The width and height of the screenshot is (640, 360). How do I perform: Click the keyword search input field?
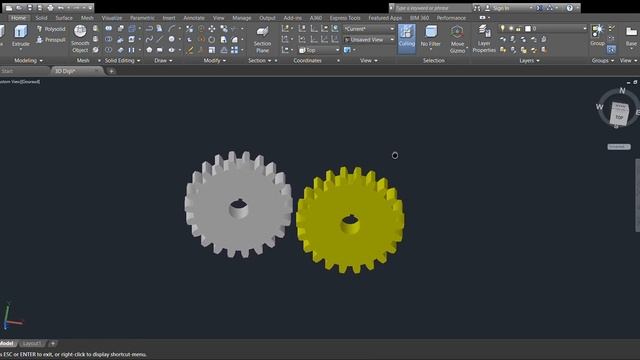coord(432,8)
